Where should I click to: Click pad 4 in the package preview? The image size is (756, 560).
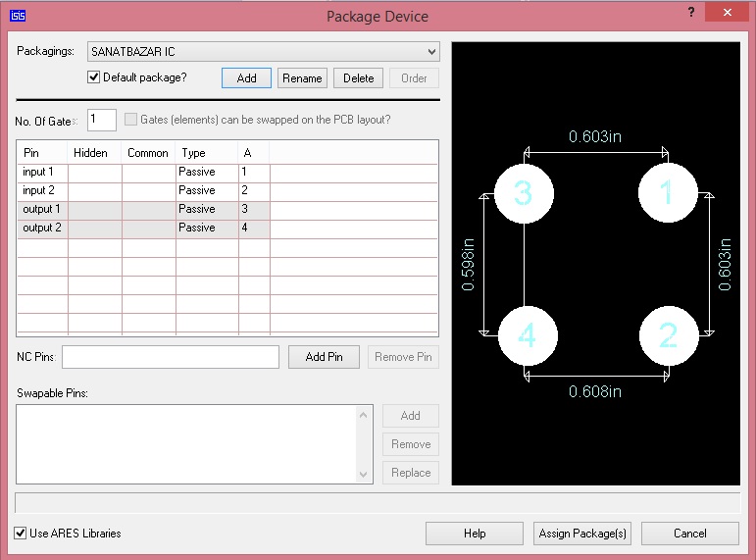click(528, 335)
